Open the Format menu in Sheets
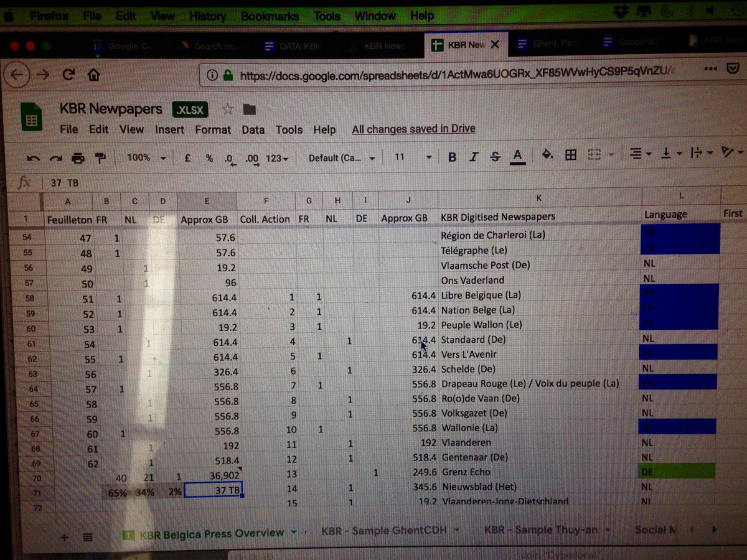The image size is (747, 560). (x=213, y=129)
